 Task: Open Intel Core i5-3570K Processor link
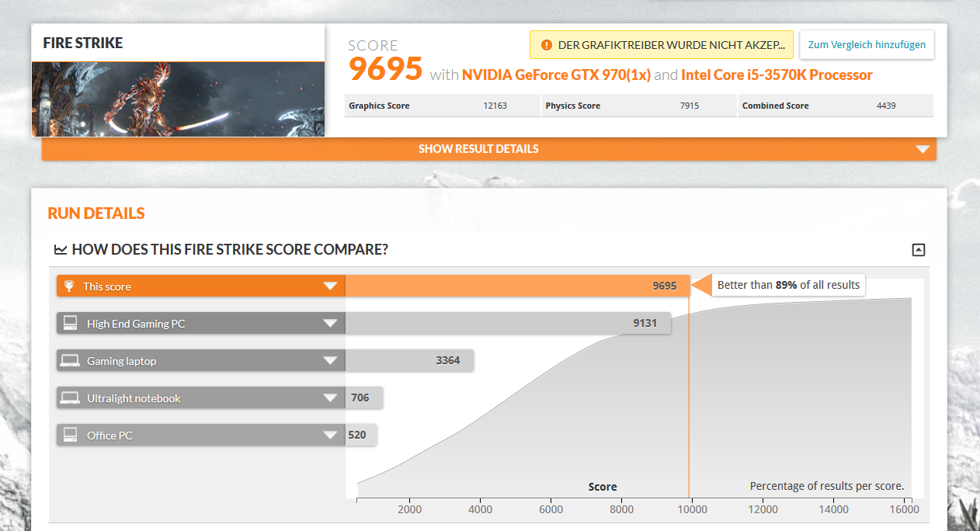(x=777, y=75)
